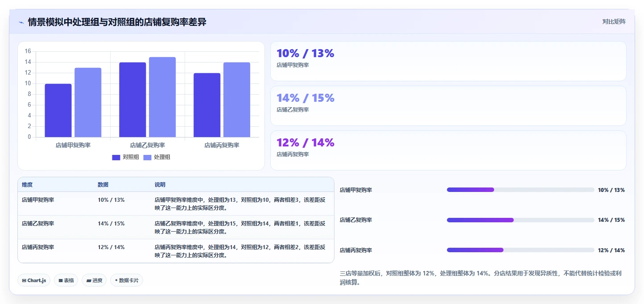Toggle the 对照组 legend swatch
The height and width of the screenshot is (304, 644).
pyautogui.click(x=116, y=157)
